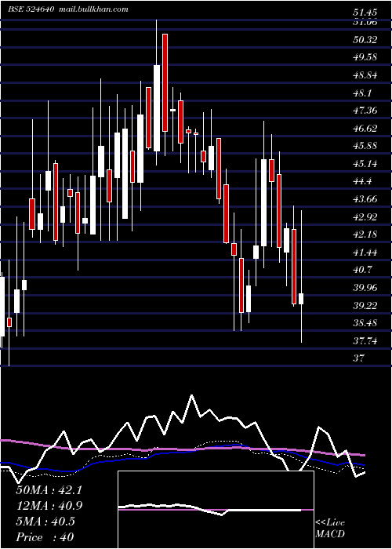
Task: Click the tallest red candle near 50.32
Action: 165,82
